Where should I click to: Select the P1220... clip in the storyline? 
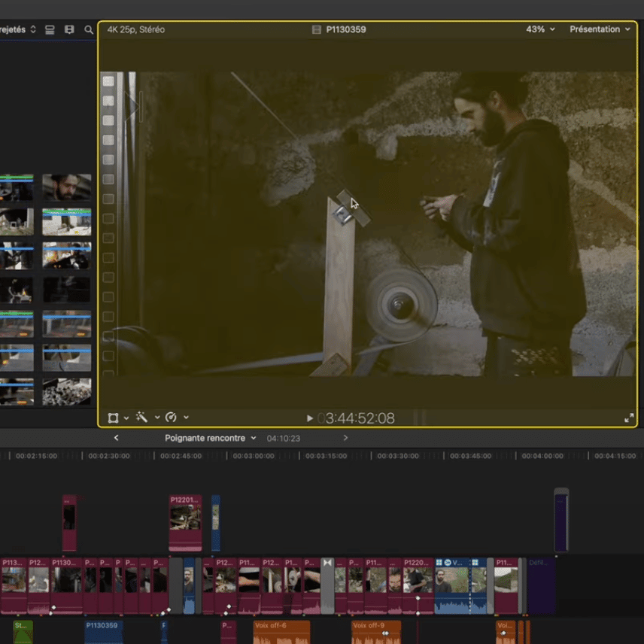coord(418,585)
